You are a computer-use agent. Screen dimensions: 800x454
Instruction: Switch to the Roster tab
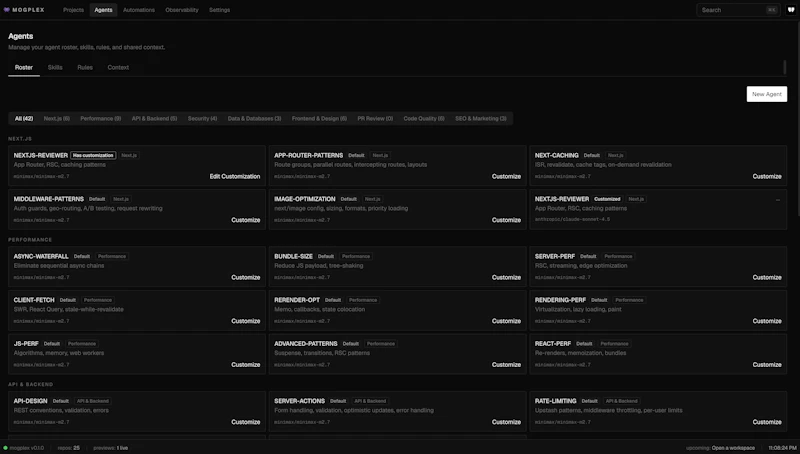point(23,67)
